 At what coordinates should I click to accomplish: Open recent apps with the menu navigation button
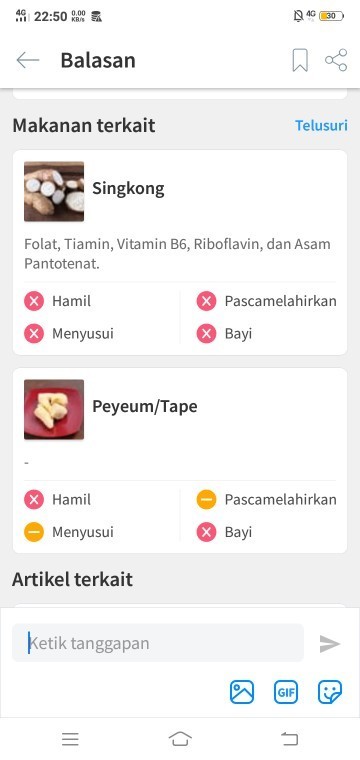(x=70, y=739)
